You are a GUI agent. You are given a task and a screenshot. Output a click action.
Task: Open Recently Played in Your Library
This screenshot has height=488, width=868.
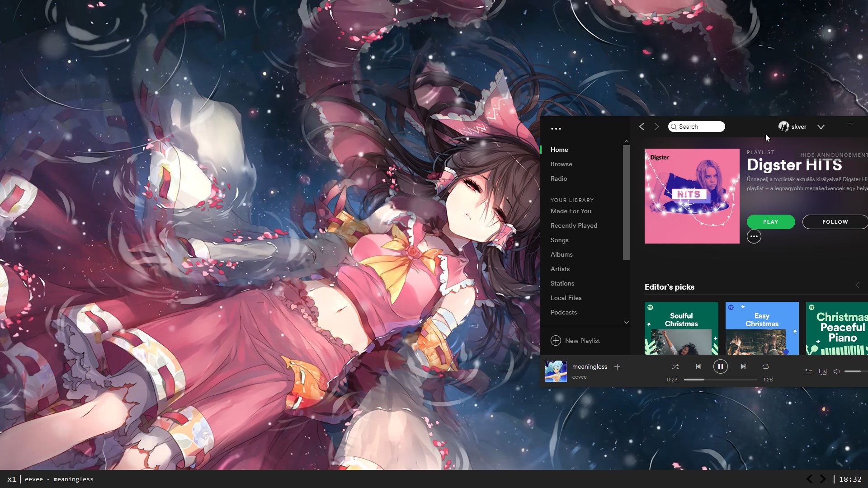click(x=574, y=225)
